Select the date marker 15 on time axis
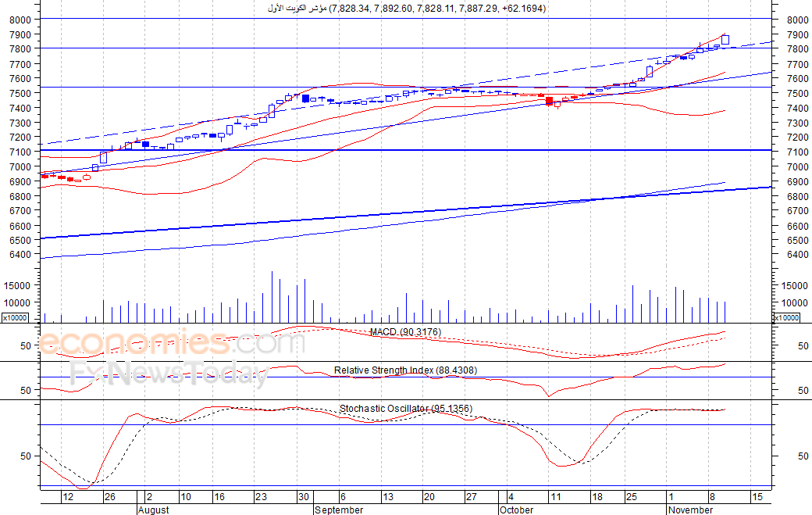 point(757,497)
